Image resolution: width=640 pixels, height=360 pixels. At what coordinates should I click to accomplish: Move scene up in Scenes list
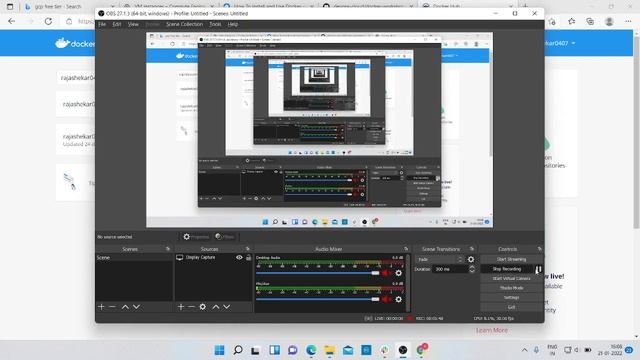pyautogui.click(x=125, y=307)
